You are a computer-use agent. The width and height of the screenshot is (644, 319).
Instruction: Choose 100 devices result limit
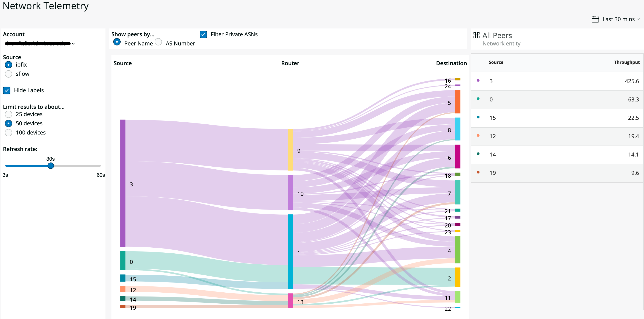pyautogui.click(x=9, y=133)
